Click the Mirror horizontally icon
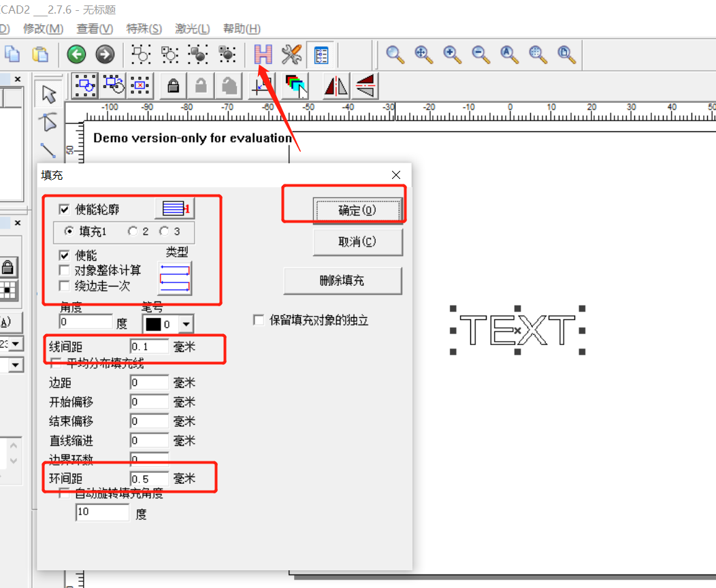 point(336,86)
